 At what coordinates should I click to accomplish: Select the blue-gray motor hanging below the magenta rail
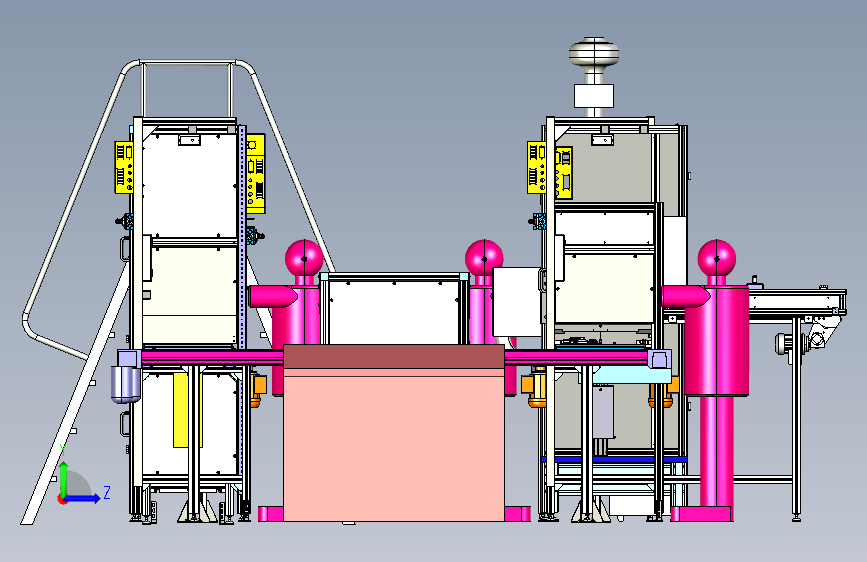(x=125, y=384)
